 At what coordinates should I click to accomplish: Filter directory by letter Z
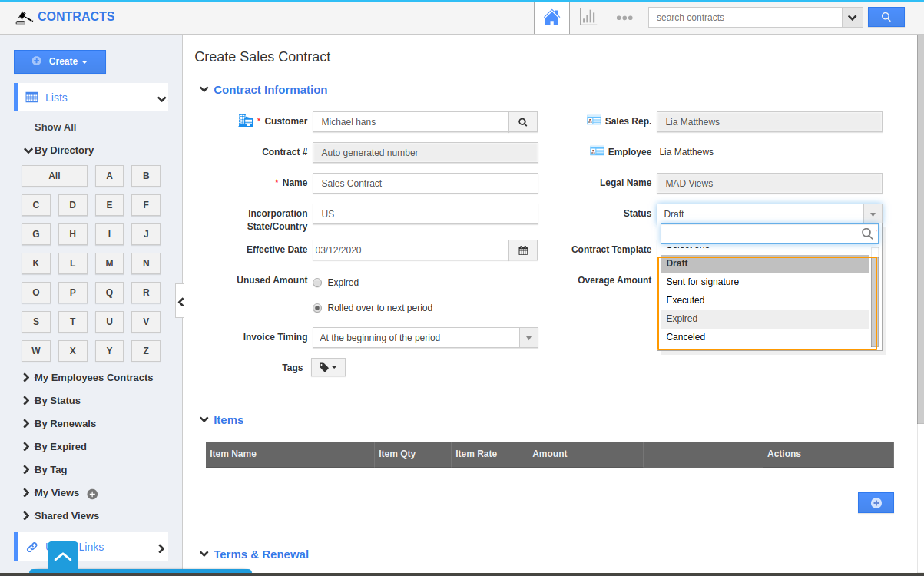pos(146,351)
